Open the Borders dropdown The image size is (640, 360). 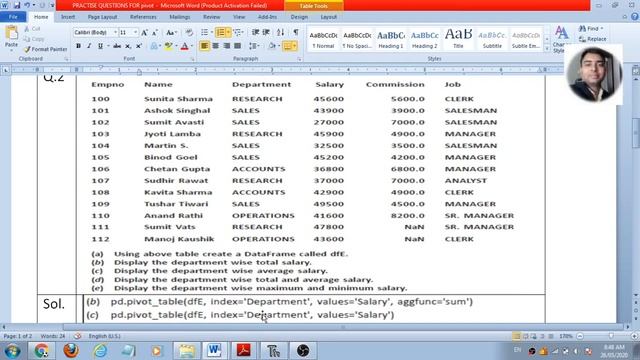coord(295,46)
